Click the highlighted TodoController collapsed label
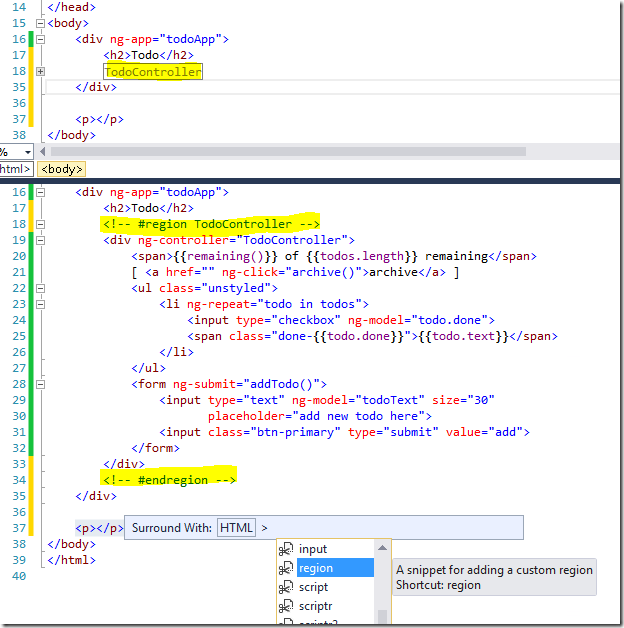This screenshot has width=624, height=628. (153, 72)
